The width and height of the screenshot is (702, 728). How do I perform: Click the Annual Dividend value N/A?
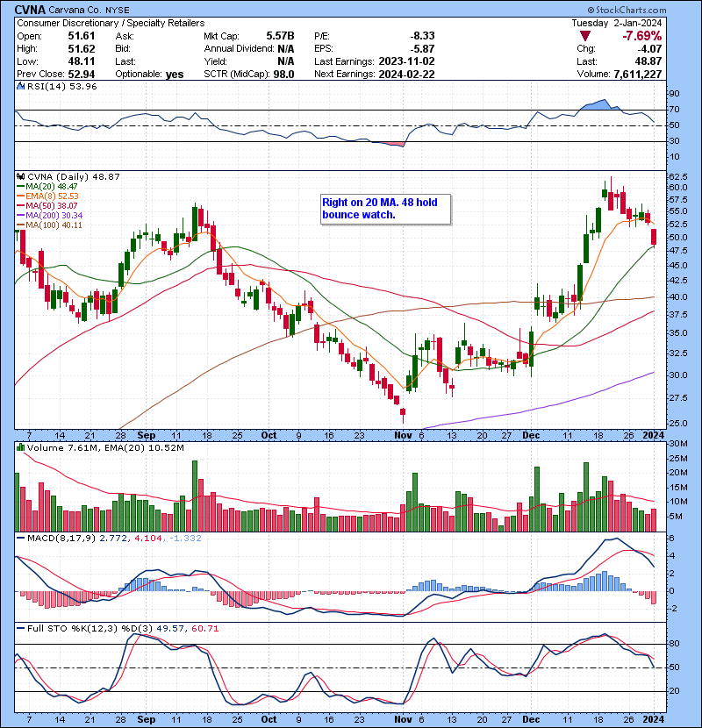point(286,49)
